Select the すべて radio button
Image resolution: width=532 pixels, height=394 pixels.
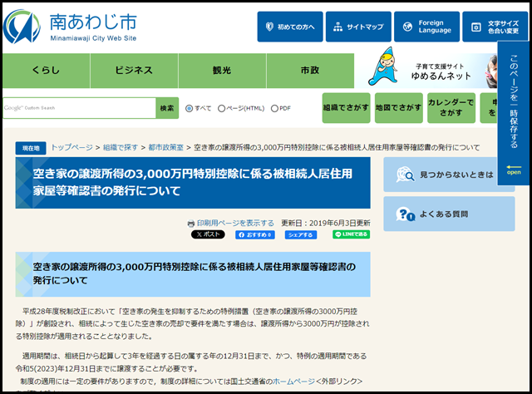click(x=189, y=108)
